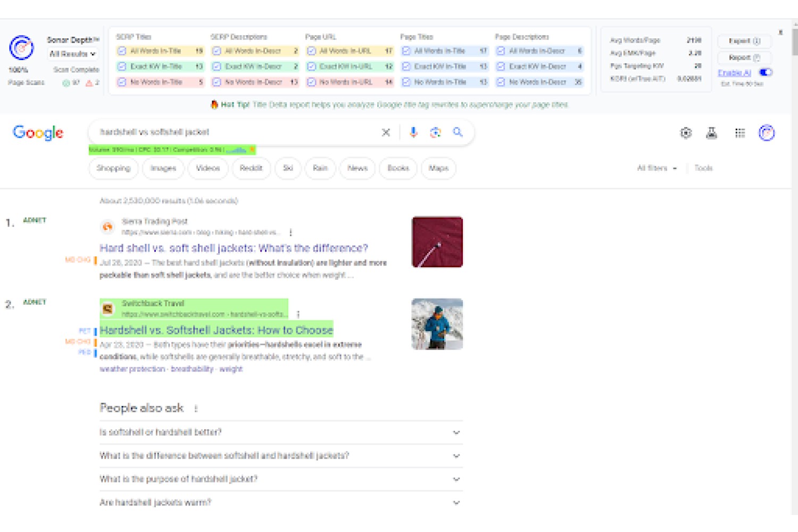Click the 'weight' sitelink

(x=231, y=369)
